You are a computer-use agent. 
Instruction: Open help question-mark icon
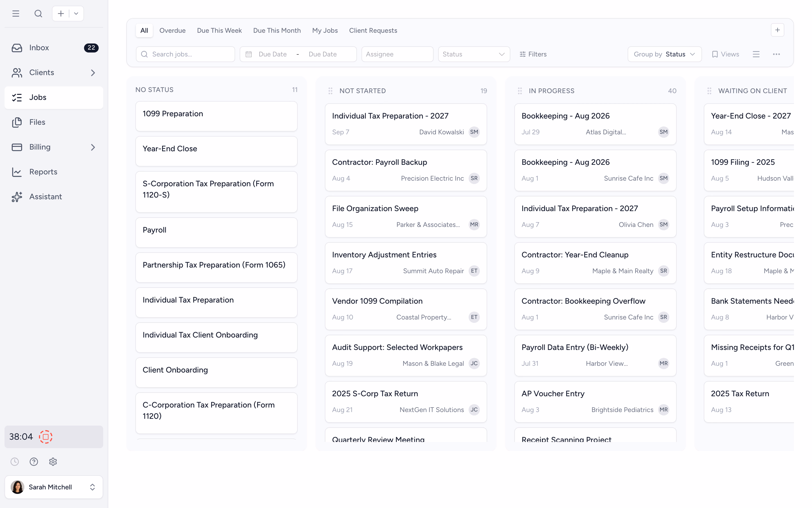pos(34,462)
